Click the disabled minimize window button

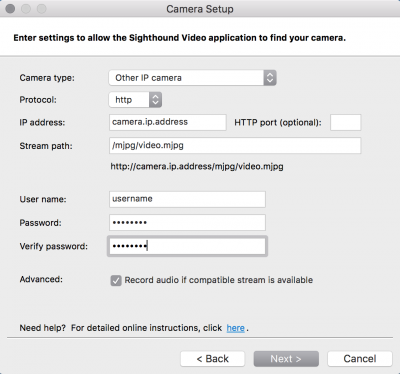(26, 9)
